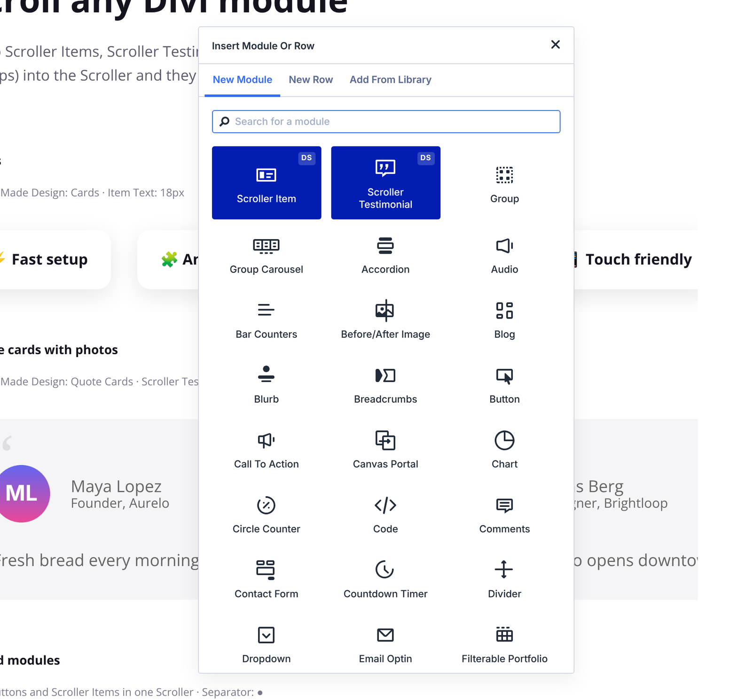The height and width of the screenshot is (700, 752).
Task: Insert the Countdown Timer module
Action: pos(385,580)
